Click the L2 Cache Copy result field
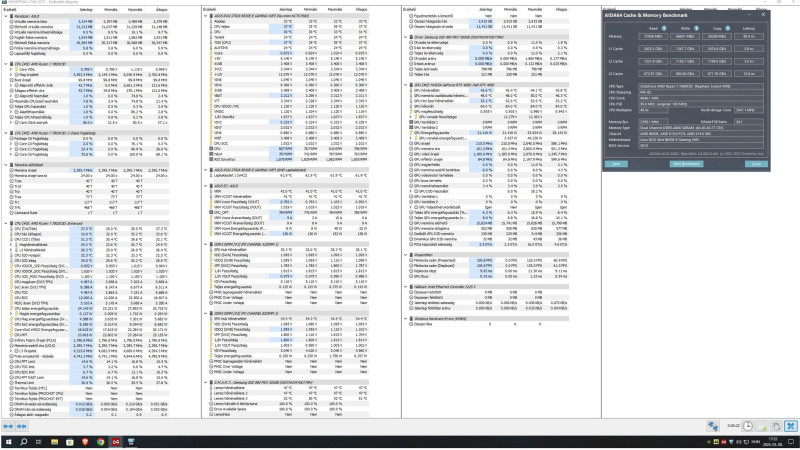The height and width of the screenshot is (450, 800). click(717, 61)
